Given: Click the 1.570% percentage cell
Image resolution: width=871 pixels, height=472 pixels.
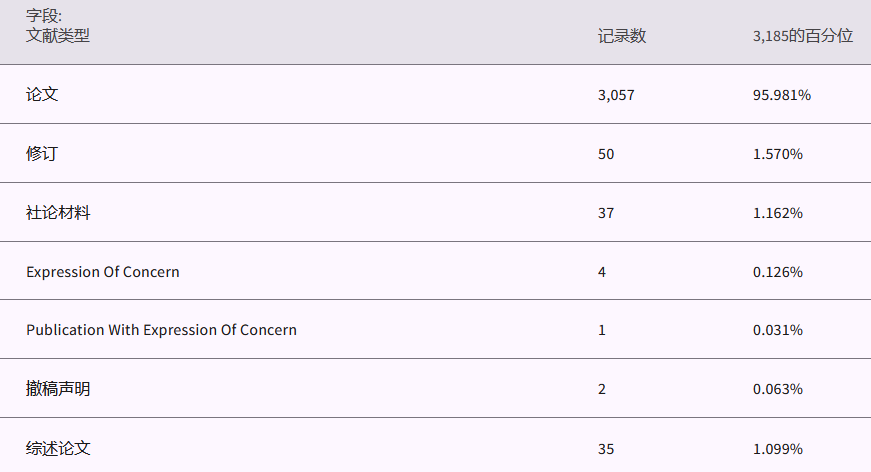Looking at the screenshot, I should point(777,154).
